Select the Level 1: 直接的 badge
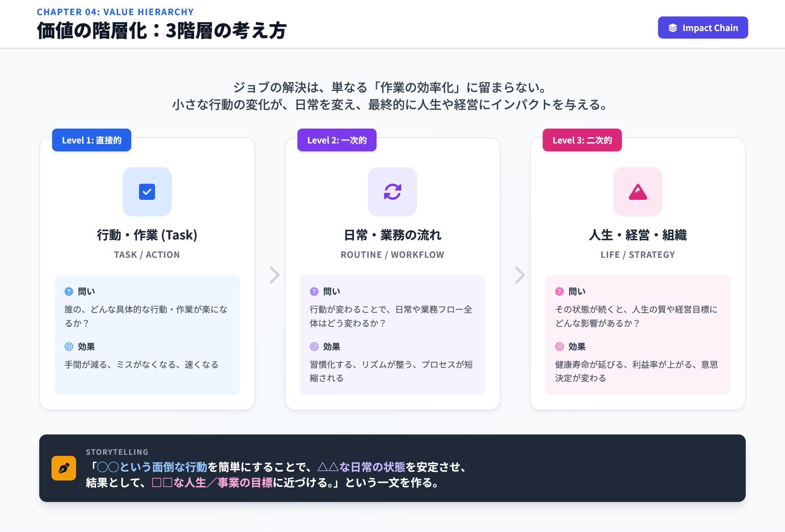 pyautogui.click(x=92, y=140)
